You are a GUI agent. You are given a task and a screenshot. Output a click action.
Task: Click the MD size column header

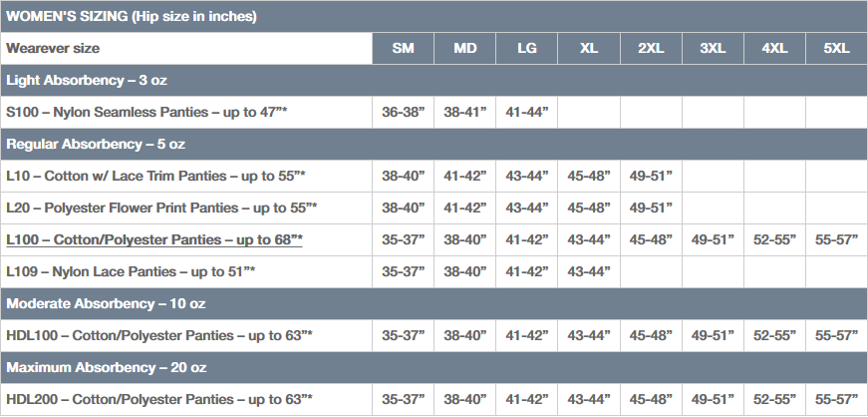click(x=465, y=48)
